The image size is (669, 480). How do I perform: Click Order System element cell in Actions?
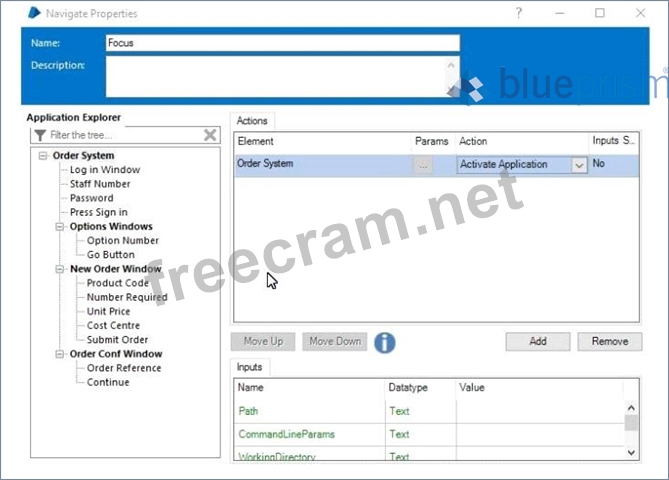(323, 165)
